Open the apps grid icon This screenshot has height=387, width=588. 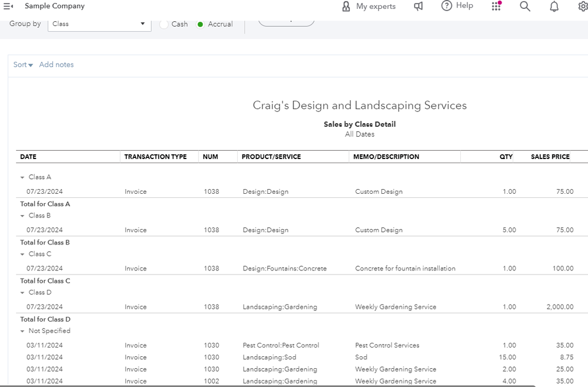(x=496, y=6)
